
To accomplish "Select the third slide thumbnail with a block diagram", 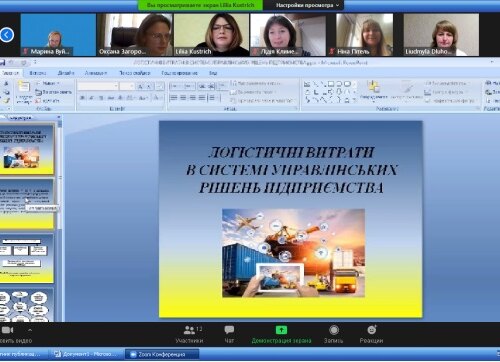I will pyautogui.click(x=26, y=258).
